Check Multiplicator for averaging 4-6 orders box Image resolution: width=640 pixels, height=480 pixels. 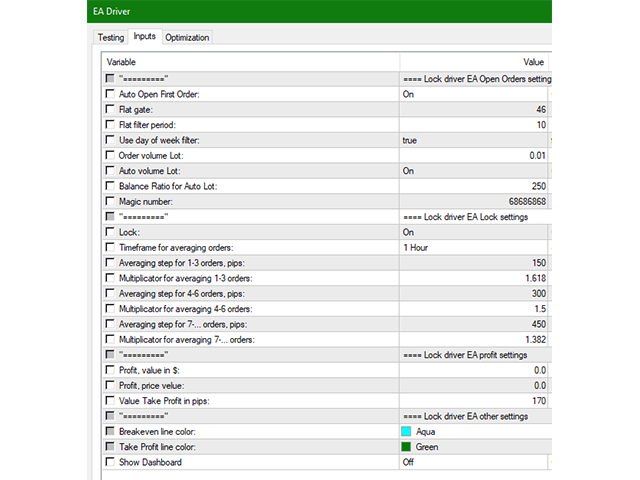coord(110,309)
